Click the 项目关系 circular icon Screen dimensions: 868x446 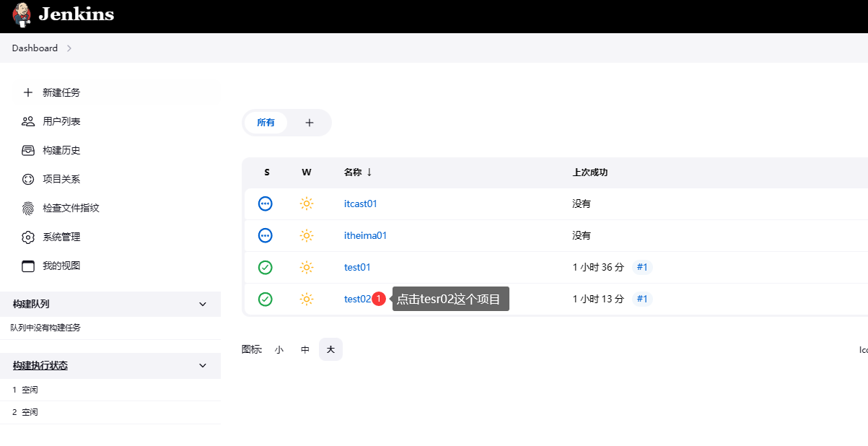(28, 179)
